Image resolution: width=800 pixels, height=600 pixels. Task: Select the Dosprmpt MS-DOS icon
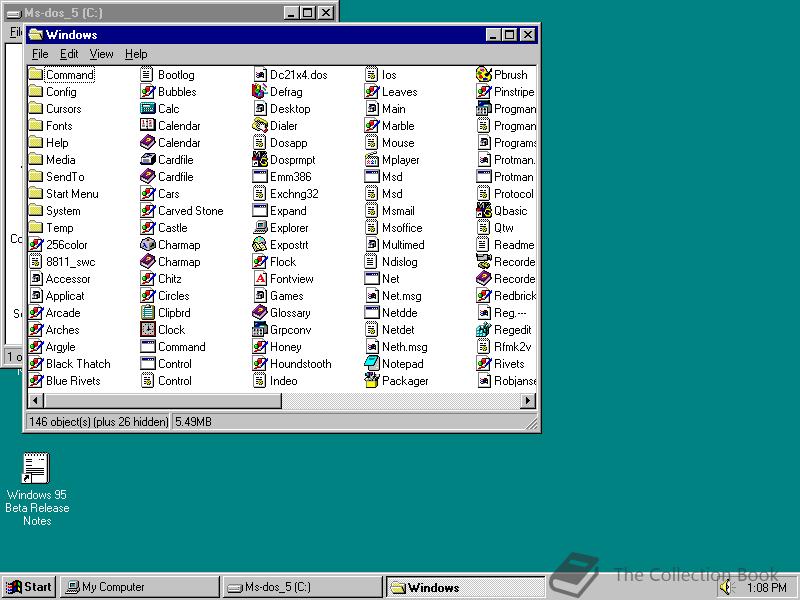point(259,160)
